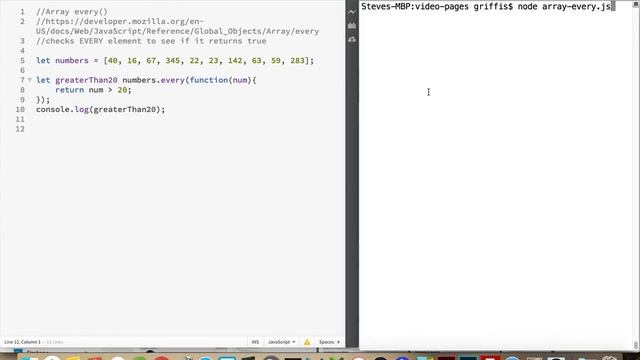
Task: Click the function keyword on line 7
Action: pos(209,80)
